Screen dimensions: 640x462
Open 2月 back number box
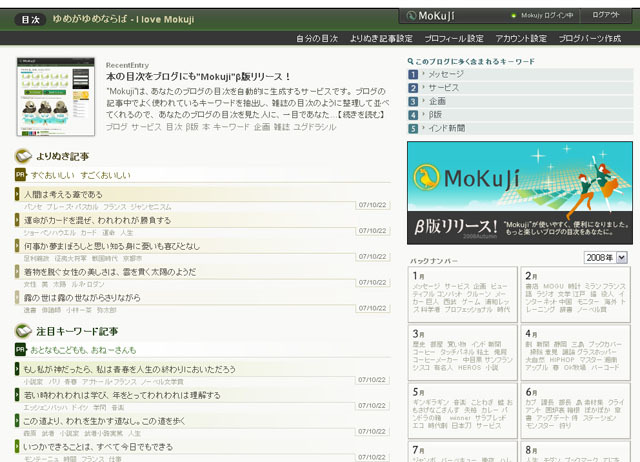coord(576,294)
